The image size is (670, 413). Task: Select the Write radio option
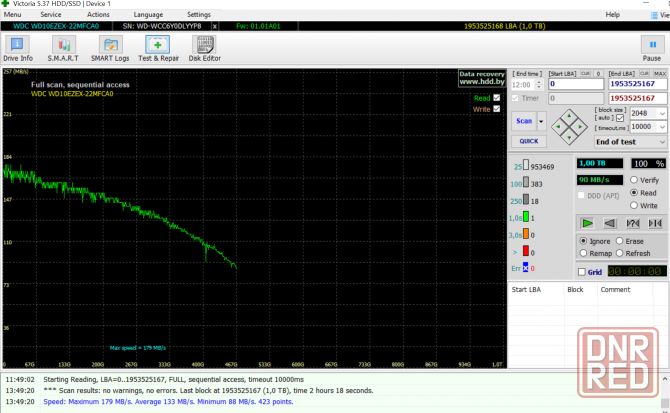[x=634, y=205]
